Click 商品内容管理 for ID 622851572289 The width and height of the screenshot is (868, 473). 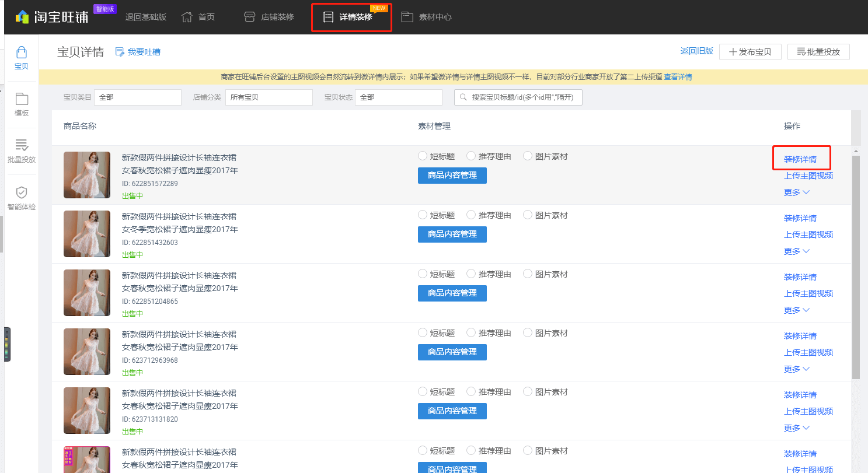click(x=452, y=175)
